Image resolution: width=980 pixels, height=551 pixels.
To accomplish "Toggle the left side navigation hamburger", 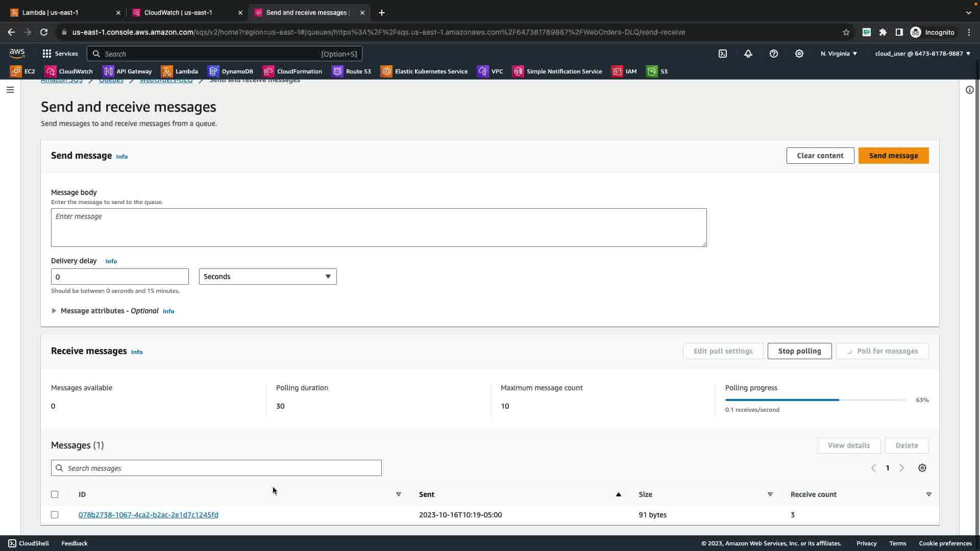I will pyautogui.click(x=10, y=90).
